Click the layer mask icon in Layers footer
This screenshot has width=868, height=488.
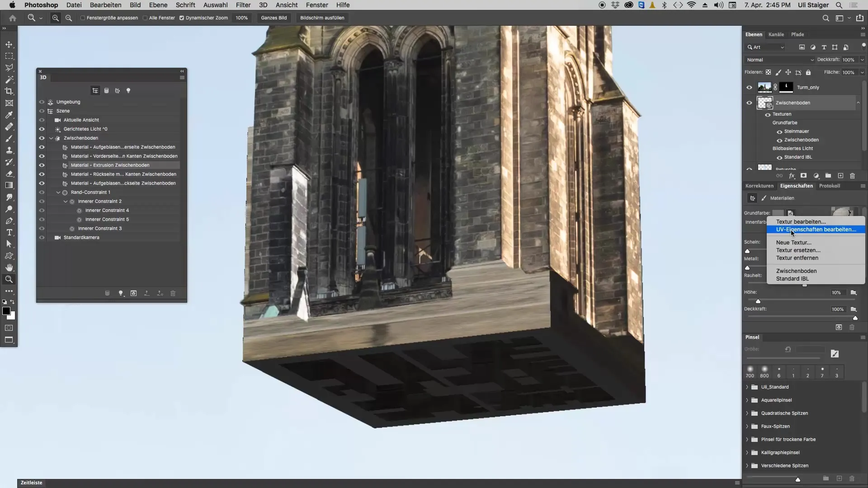pyautogui.click(x=803, y=176)
